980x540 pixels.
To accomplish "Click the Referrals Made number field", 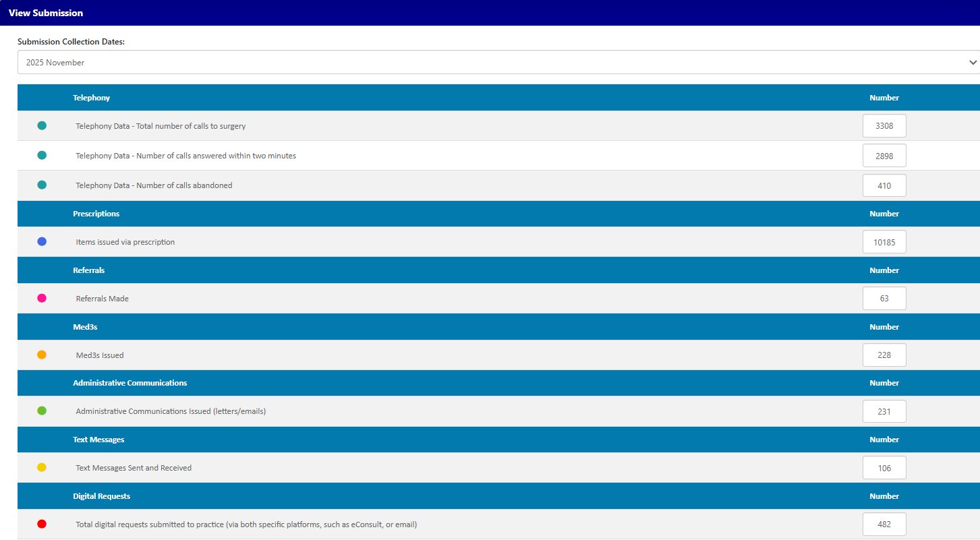I will click(x=884, y=299).
